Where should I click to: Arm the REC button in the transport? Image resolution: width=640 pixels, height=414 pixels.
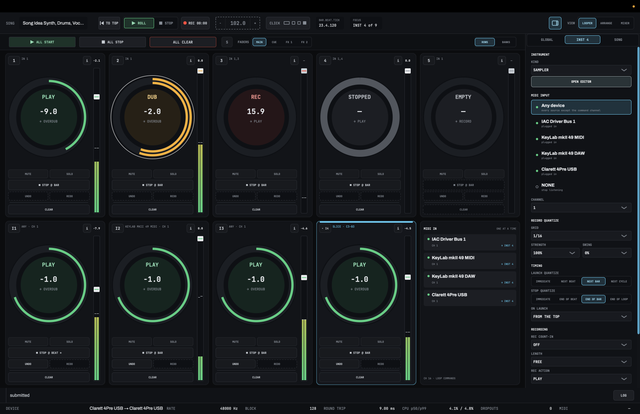[x=195, y=23]
